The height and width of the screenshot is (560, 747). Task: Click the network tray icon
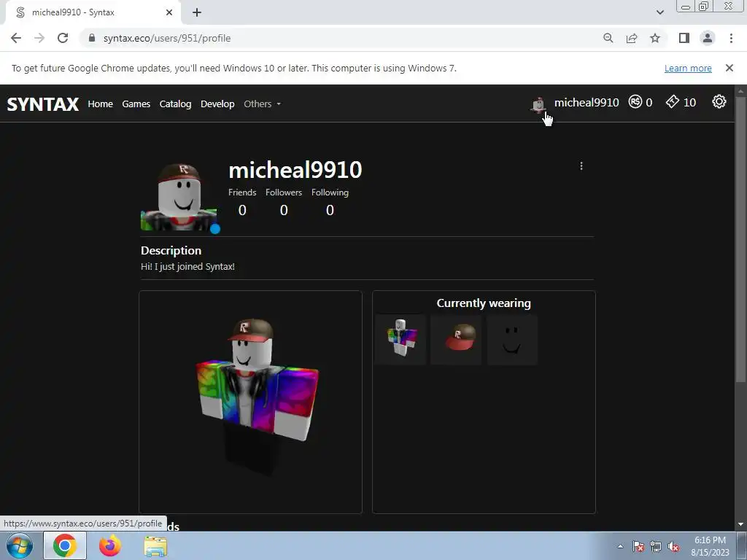(656, 547)
